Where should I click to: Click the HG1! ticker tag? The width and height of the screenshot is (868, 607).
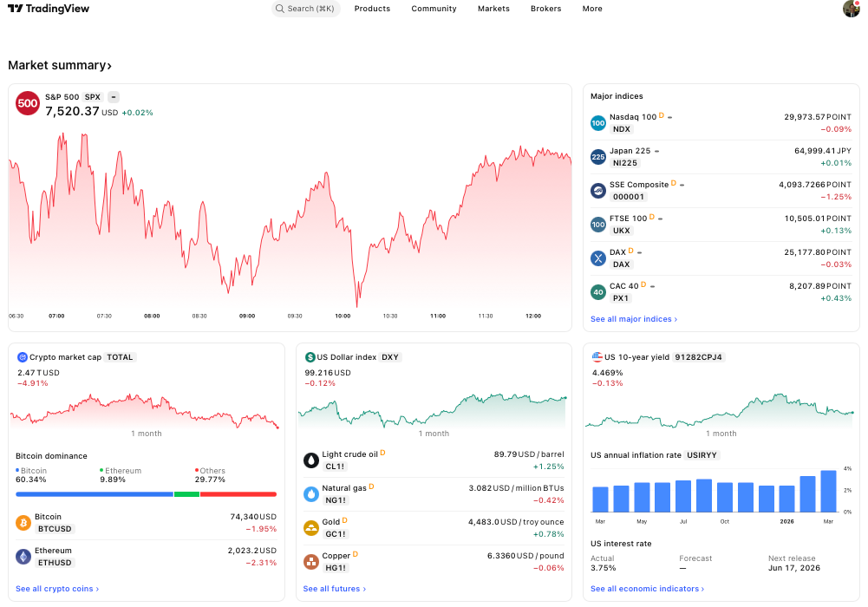(x=336, y=567)
